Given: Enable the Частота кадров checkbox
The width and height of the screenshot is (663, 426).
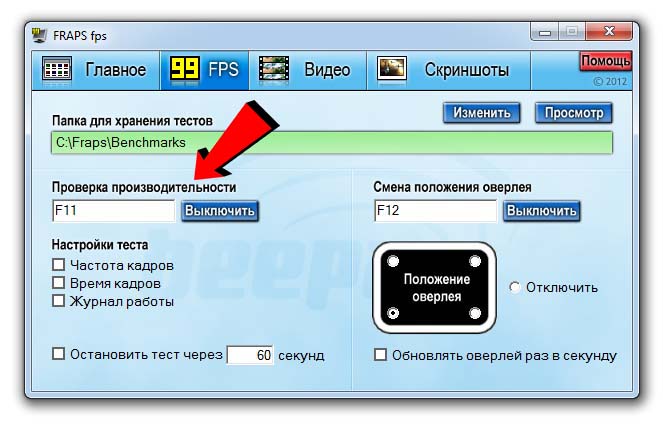Looking at the screenshot, I should [x=58, y=265].
